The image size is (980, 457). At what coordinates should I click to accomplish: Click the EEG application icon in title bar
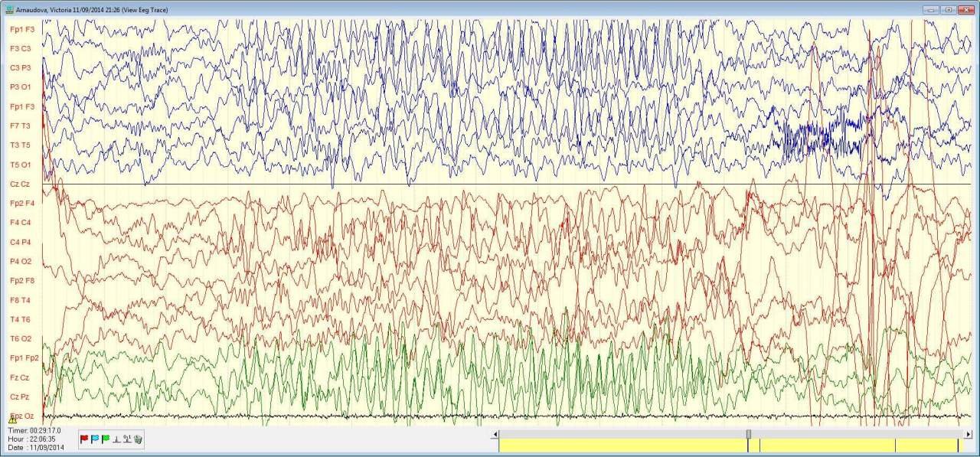click(x=9, y=9)
